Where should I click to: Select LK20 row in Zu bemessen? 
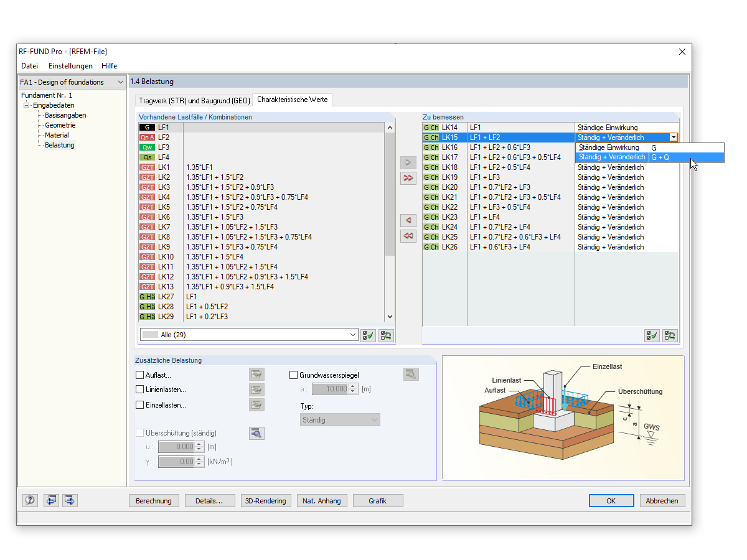tap(550, 187)
